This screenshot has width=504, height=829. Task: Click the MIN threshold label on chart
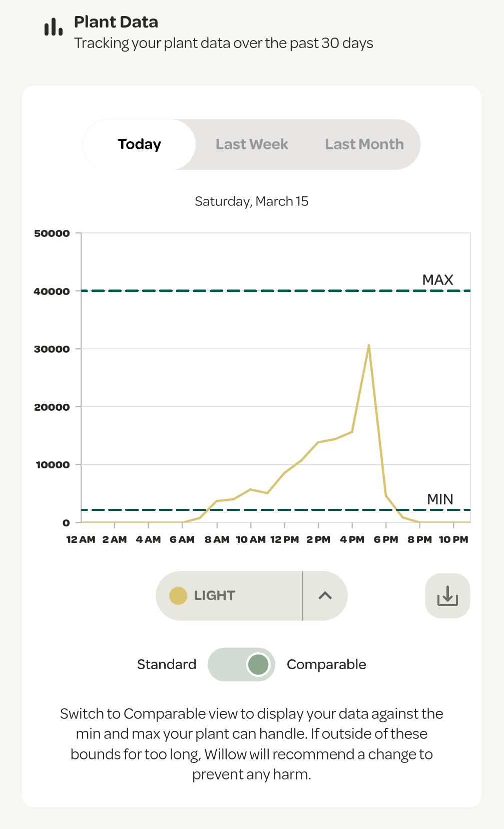click(x=440, y=499)
